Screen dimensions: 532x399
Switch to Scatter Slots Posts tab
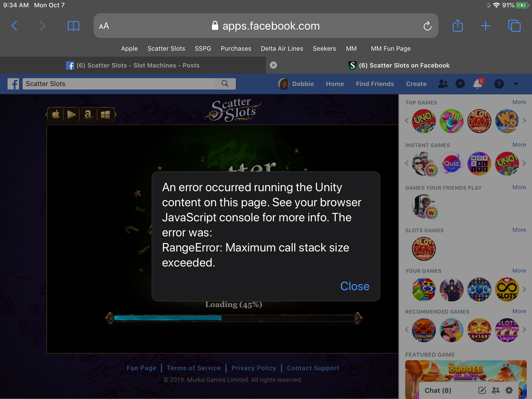point(133,65)
